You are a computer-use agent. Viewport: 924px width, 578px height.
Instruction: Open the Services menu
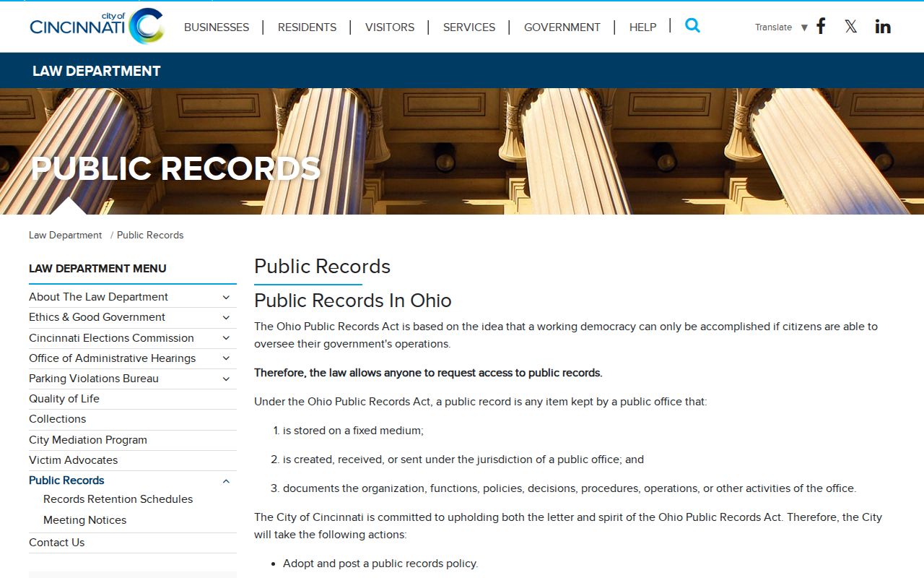(469, 27)
